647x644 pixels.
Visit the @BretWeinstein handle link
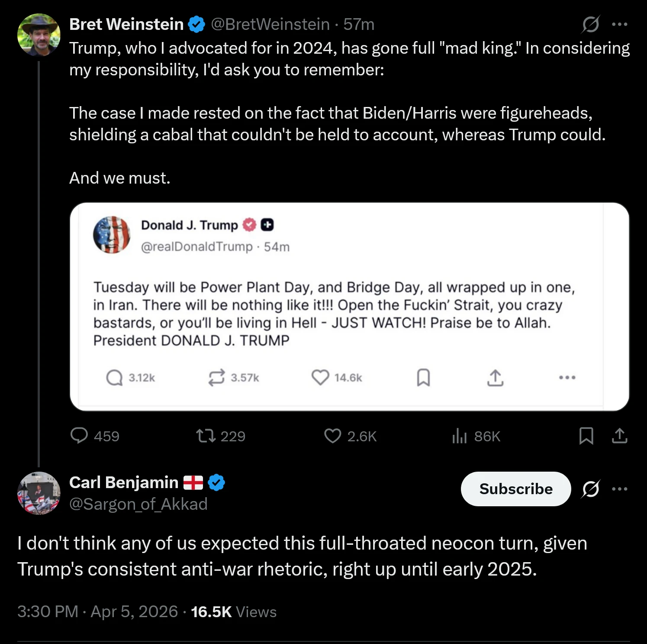coord(270,24)
